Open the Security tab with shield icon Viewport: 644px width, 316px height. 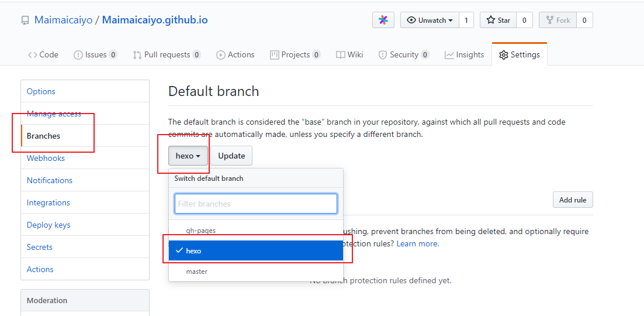[x=404, y=55]
